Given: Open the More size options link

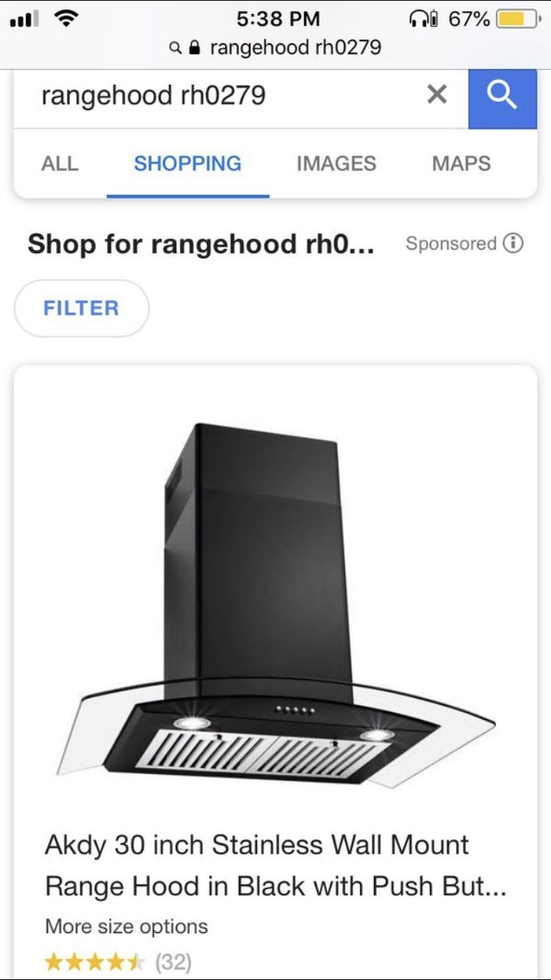Looking at the screenshot, I should [x=126, y=926].
